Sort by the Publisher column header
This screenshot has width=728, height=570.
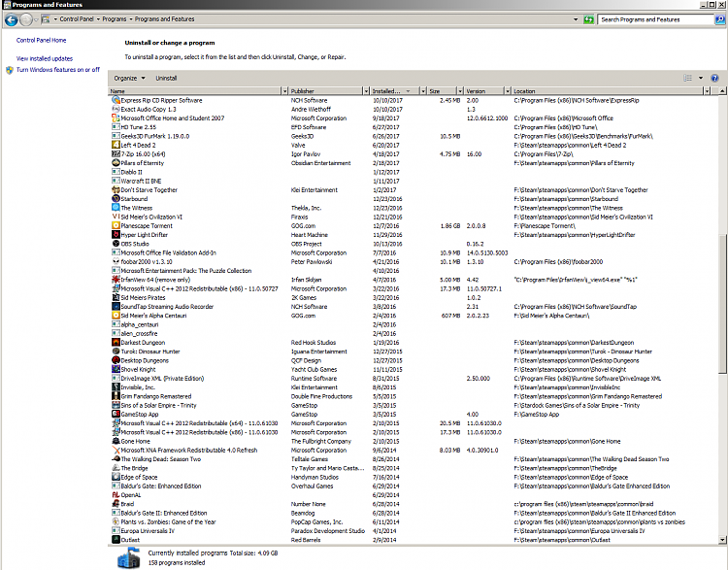pos(325,91)
